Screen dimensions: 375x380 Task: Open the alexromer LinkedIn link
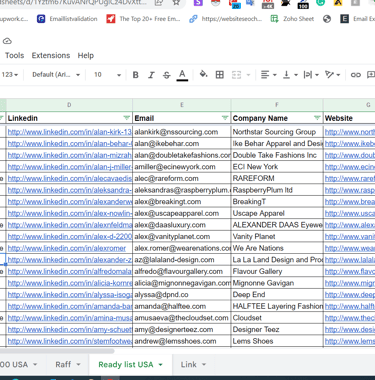point(67,248)
